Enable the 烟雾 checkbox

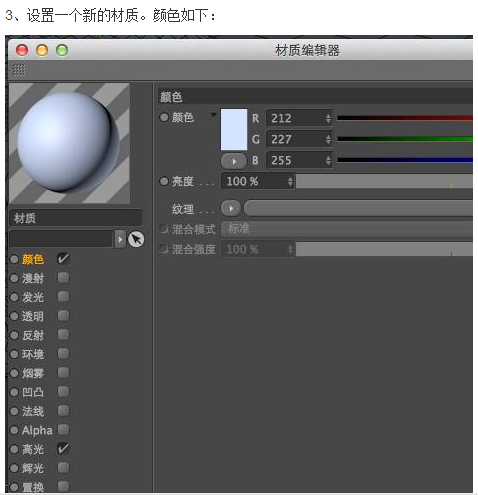point(63,373)
